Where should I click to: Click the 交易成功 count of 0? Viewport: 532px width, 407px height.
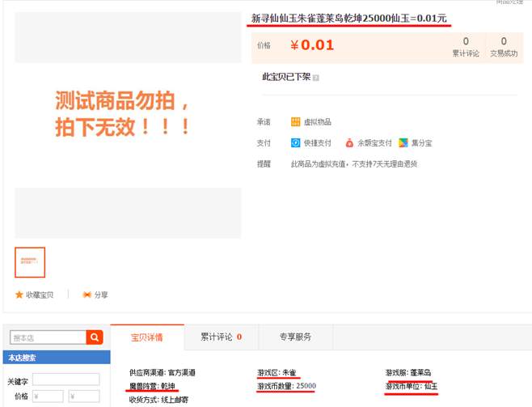pos(504,41)
